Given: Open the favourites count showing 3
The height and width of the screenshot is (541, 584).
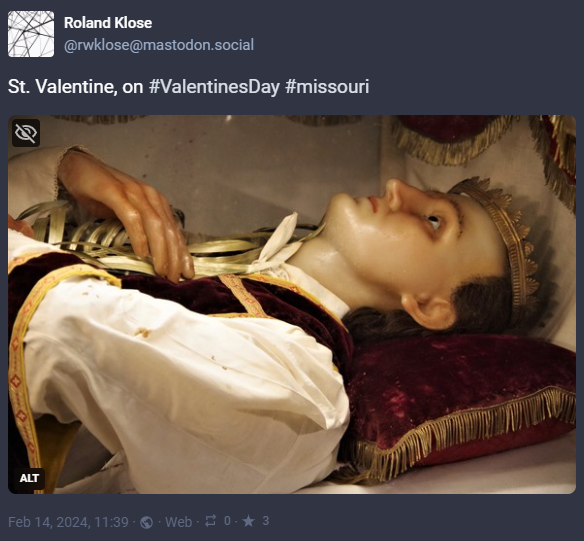Looking at the screenshot, I should pos(266,521).
